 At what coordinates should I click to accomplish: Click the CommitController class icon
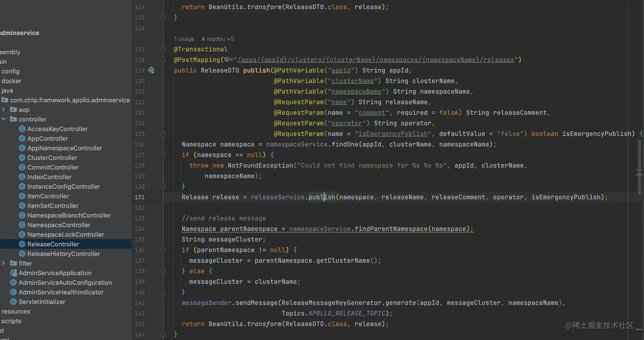22,167
